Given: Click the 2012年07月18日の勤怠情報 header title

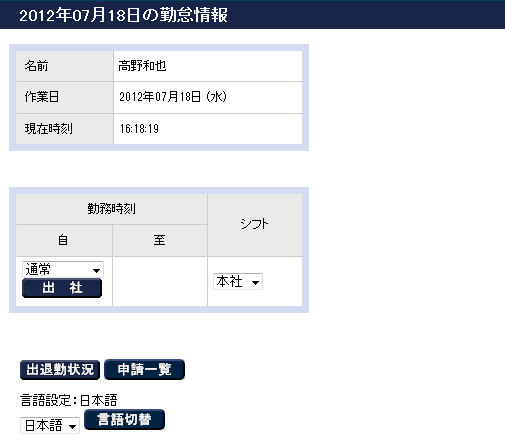Looking at the screenshot, I should (x=123, y=15).
